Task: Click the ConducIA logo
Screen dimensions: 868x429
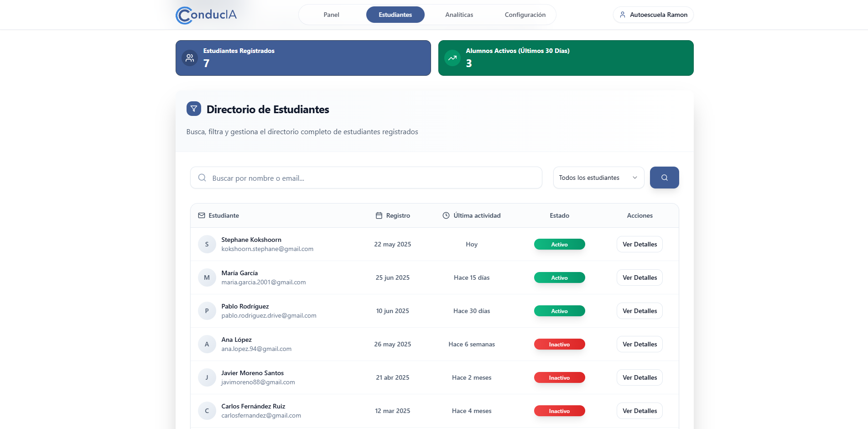Action: pyautogui.click(x=206, y=15)
